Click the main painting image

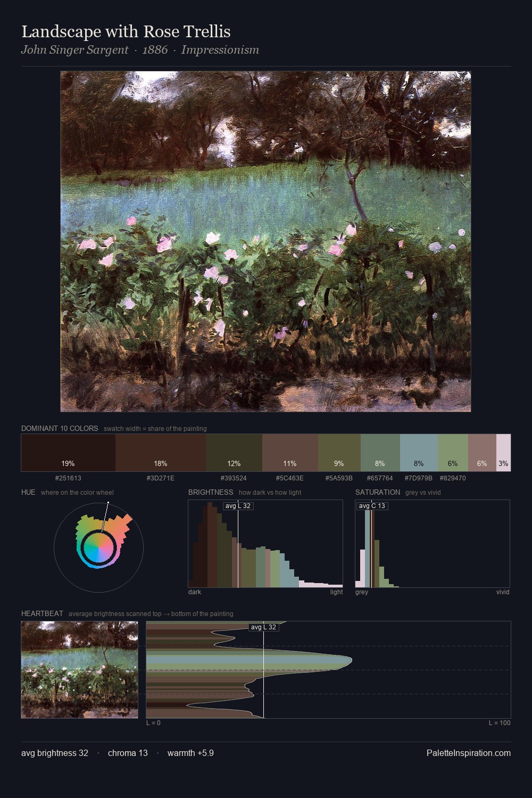point(265,242)
